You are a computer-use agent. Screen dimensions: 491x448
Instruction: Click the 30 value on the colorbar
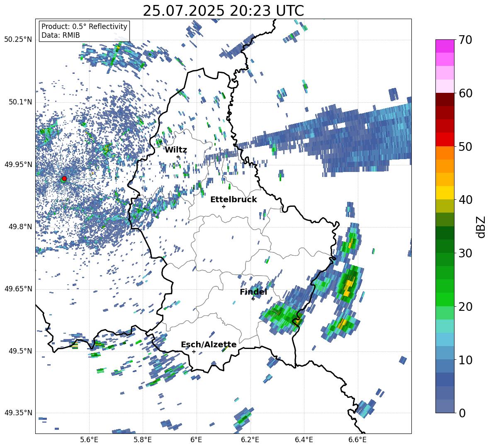click(465, 253)
